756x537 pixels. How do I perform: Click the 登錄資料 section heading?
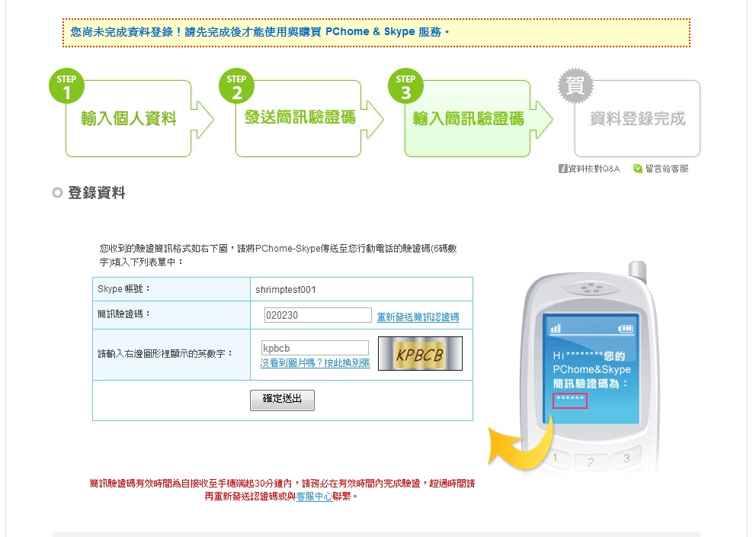click(97, 192)
